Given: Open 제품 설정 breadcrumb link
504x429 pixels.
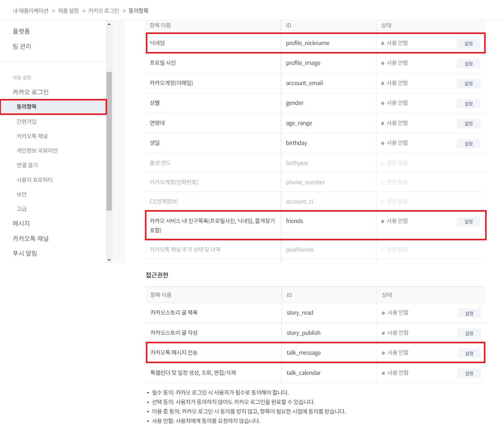Looking at the screenshot, I should pyautogui.click(x=68, y=11).
